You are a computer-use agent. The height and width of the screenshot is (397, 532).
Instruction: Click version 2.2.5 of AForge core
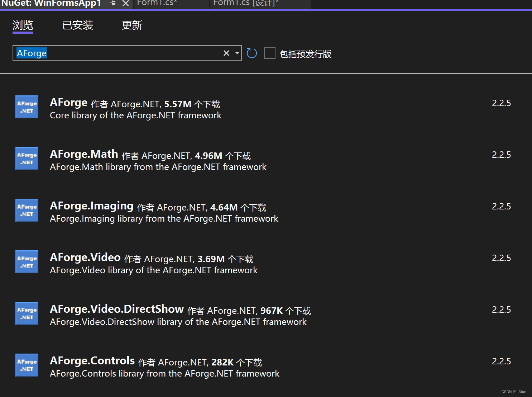501,103
